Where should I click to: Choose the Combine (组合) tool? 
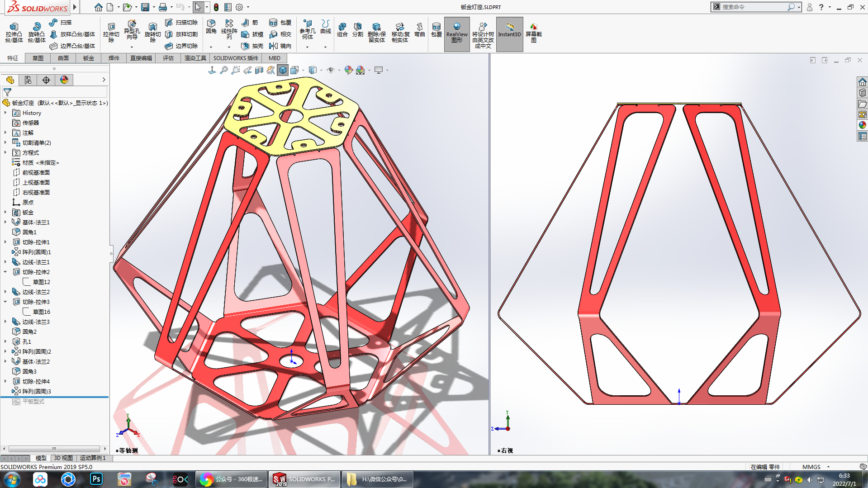[x=342, y=30]
